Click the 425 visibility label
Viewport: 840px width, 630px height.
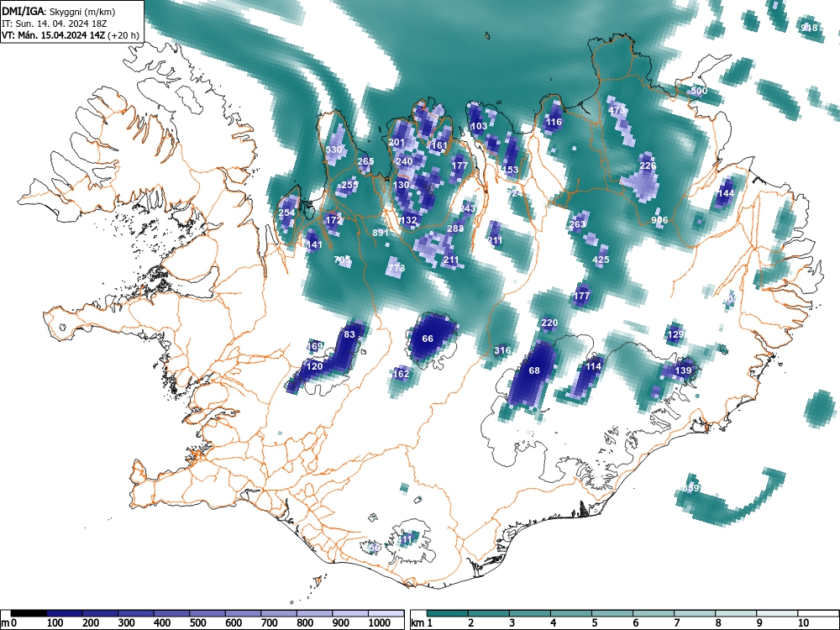pos(601,260)
